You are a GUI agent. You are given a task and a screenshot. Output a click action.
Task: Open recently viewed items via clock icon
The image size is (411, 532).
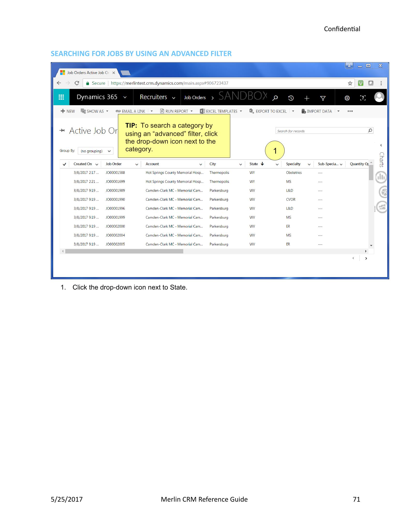pyautogui.click(x=291, y=98)
